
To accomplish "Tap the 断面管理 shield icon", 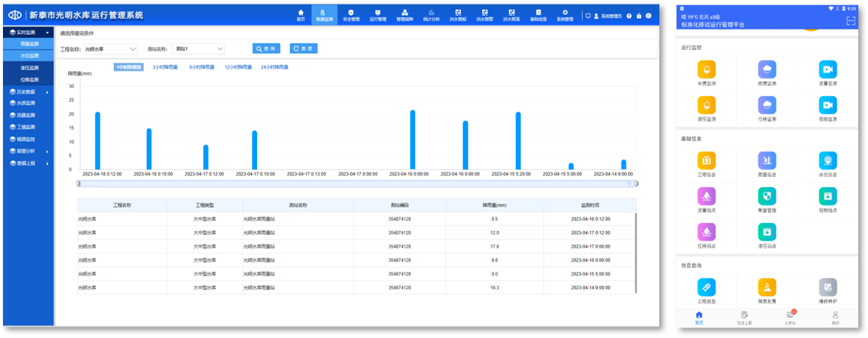I will point(767,196).
